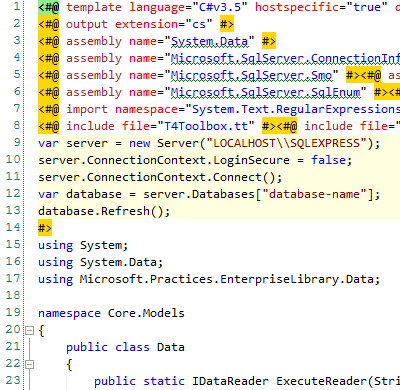Click the "cs" output extension value
The width and height of the screenshot is (400, 390).
(199, 24)
